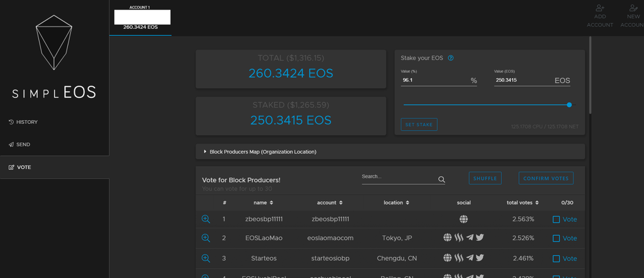Click producer name Starteos
This screenshot has width=644, height=278.
click(264, 259)
